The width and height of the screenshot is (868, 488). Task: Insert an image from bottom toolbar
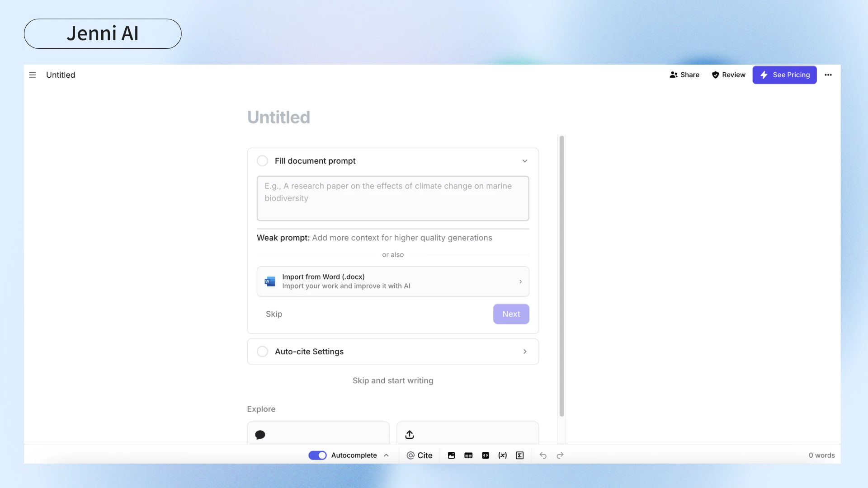coord(451,455)
